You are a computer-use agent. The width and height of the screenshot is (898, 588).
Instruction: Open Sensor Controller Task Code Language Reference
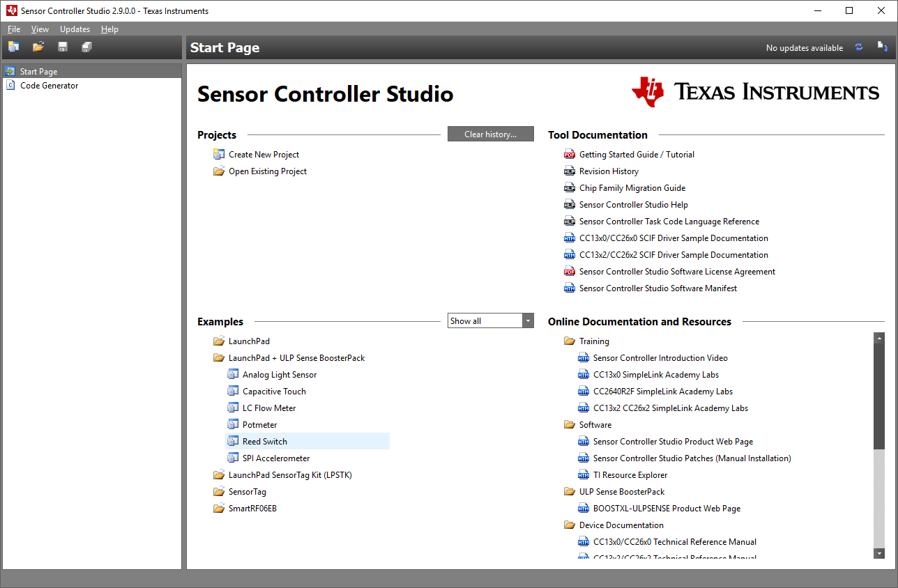[x=669, y=222]
